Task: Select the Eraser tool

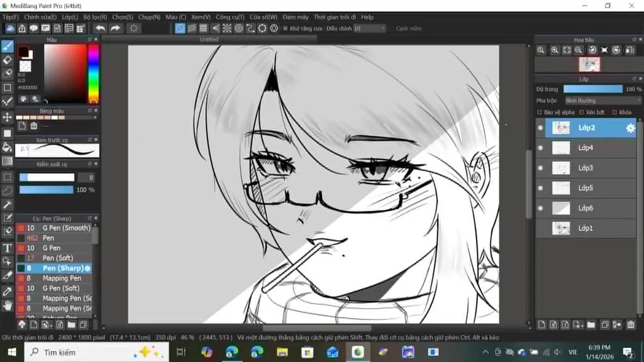Action: (x=8, y=60)
